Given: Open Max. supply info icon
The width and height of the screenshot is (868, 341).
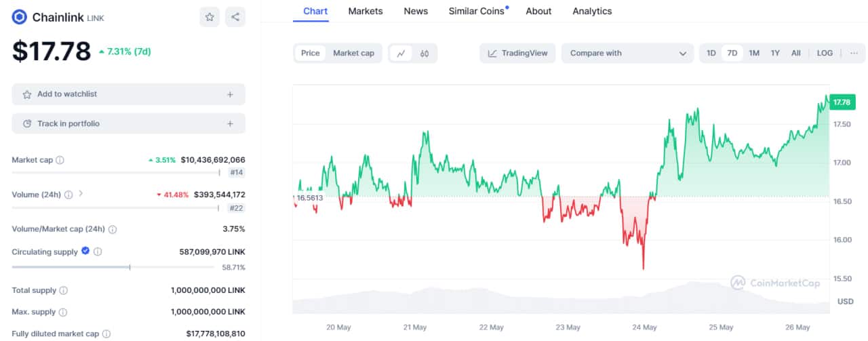Looking at the screenshot, I should click(x=62, y=313).
